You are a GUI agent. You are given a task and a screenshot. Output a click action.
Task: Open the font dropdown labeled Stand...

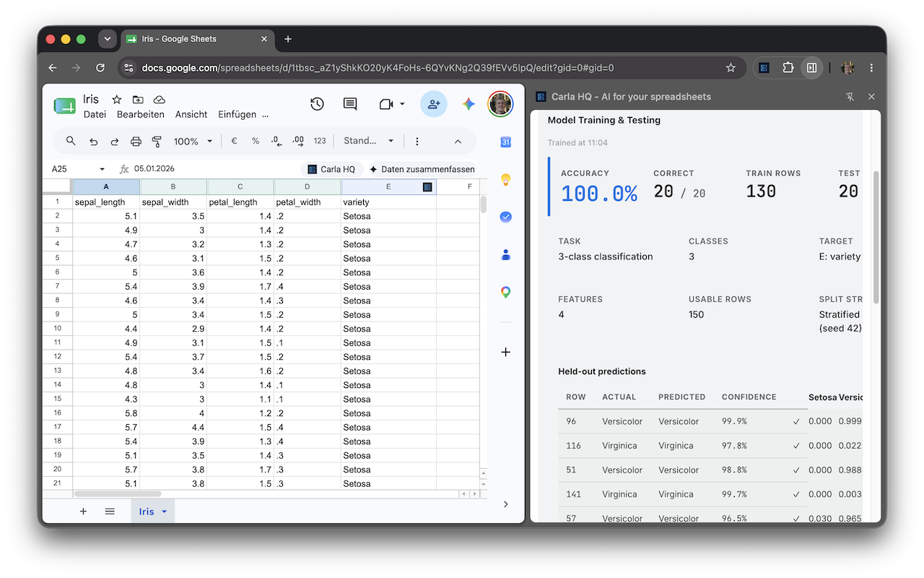click(369, 141)
